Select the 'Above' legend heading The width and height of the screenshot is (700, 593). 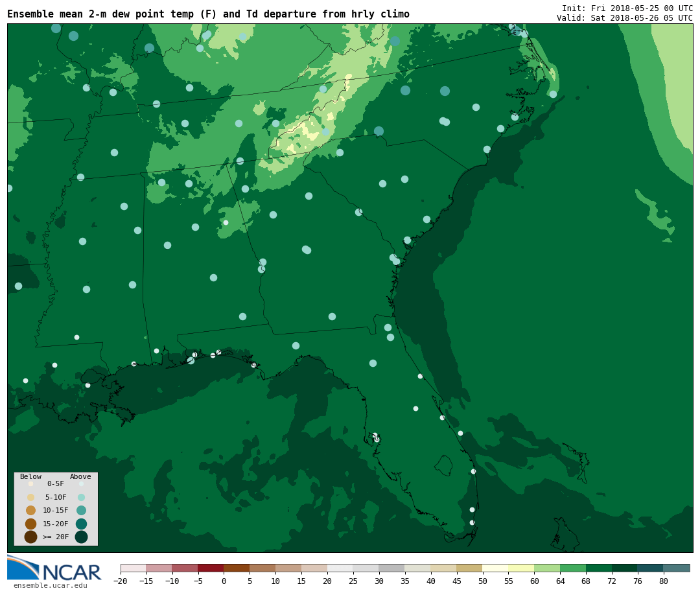(x=80, y=476)
